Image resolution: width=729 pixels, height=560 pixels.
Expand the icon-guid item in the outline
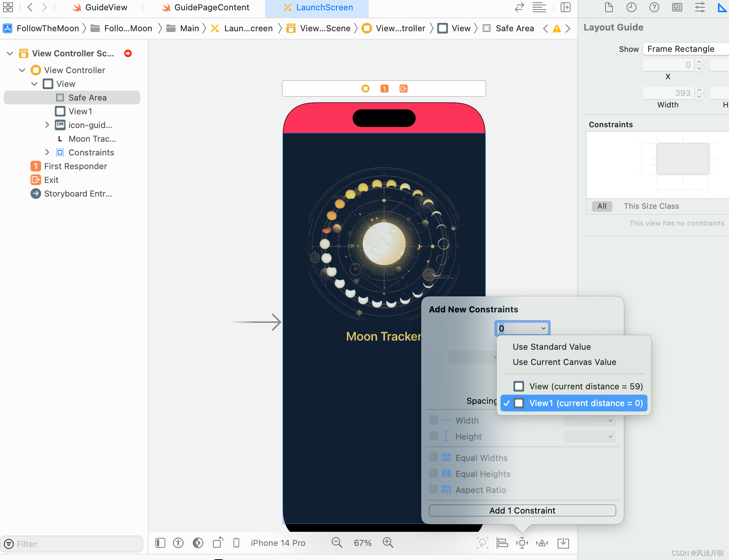[47, 125]
